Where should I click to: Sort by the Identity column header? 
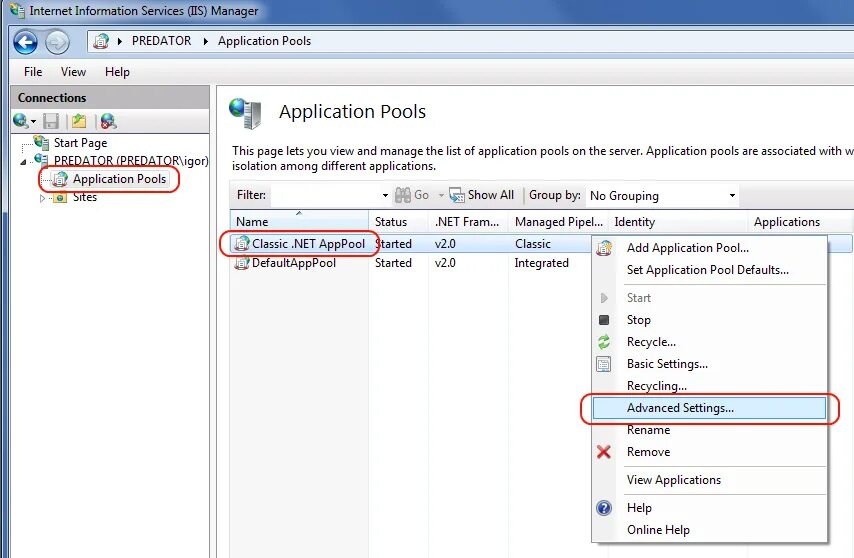click(x=679, y=222)
